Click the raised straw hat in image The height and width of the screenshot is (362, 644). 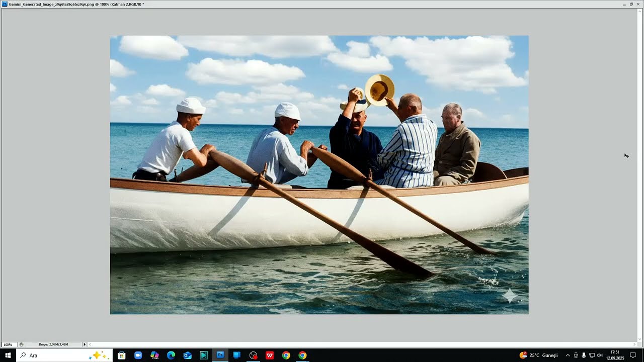click(380, 89)
